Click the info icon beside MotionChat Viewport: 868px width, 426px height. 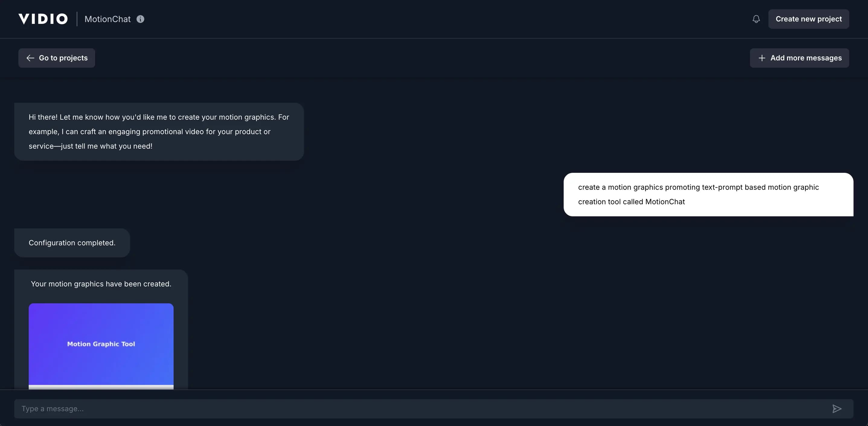140,19
